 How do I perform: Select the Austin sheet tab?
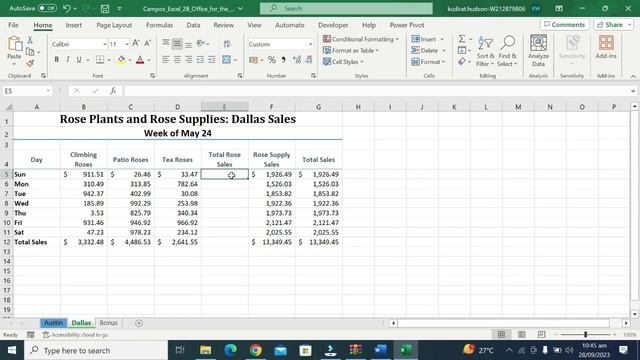pos(53,323)
